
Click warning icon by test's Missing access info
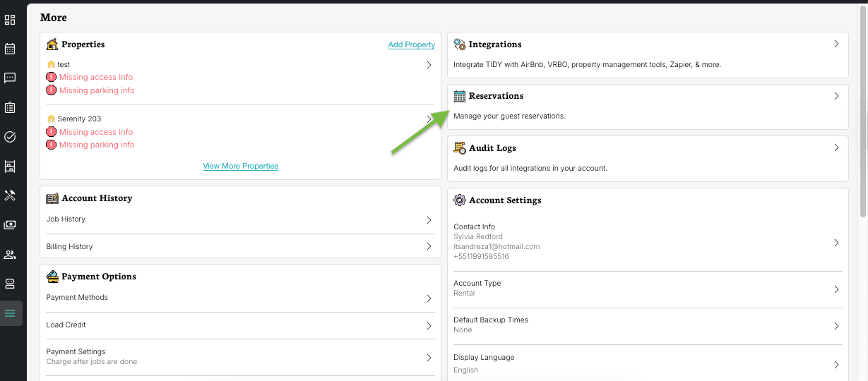(51, 77)
